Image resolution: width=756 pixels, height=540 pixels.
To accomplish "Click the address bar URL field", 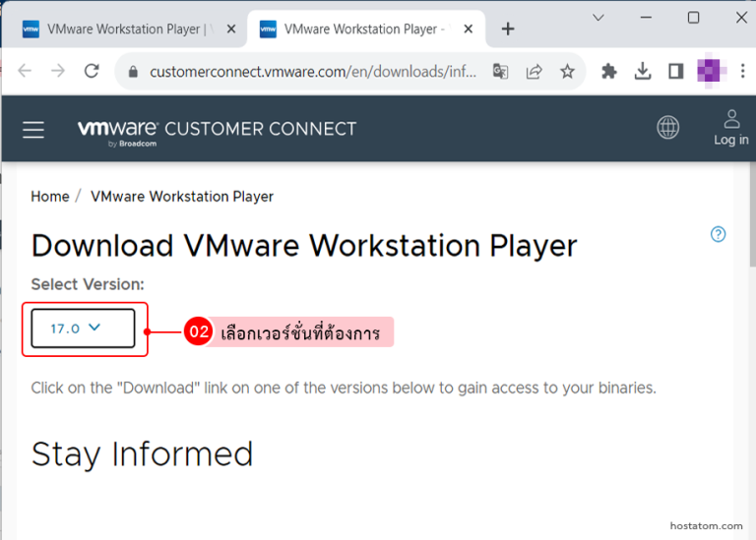I will (312, 72).
